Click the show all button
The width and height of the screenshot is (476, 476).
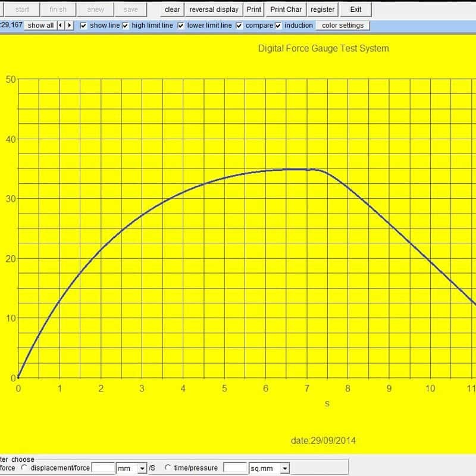(x=40, y=26)
